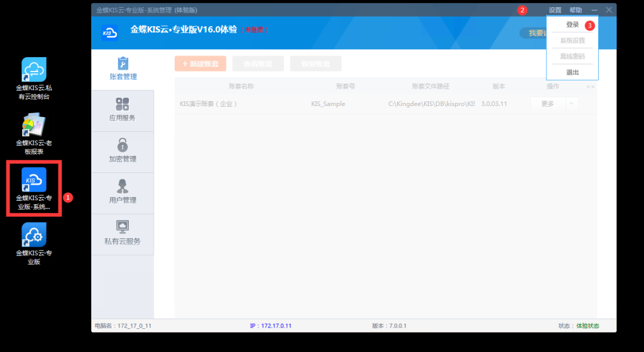Open 私有云服务 sidebar section

click(123, 234)
